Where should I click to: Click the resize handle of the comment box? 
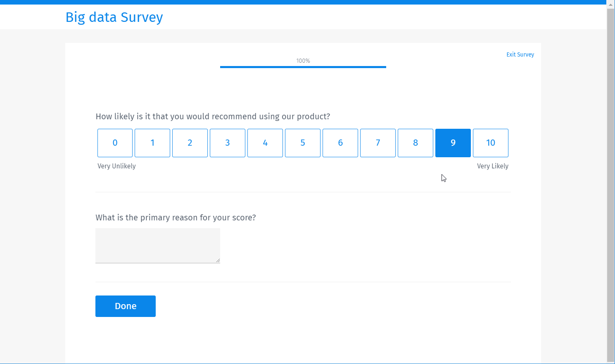pos(218,260)
